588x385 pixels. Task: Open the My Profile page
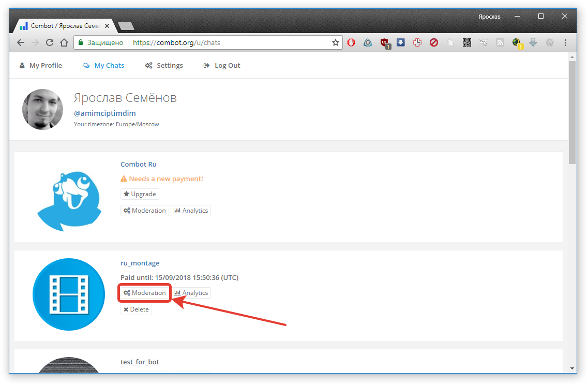click(40, 65)
